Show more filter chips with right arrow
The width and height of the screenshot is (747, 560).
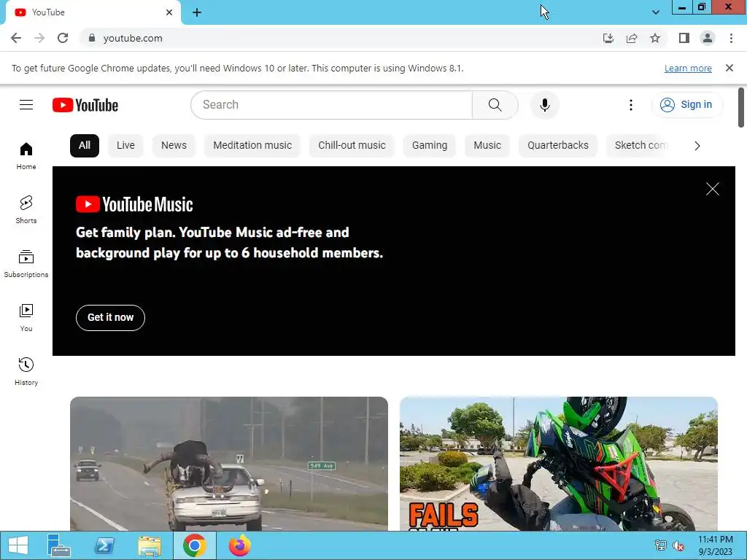coord(697,146)
